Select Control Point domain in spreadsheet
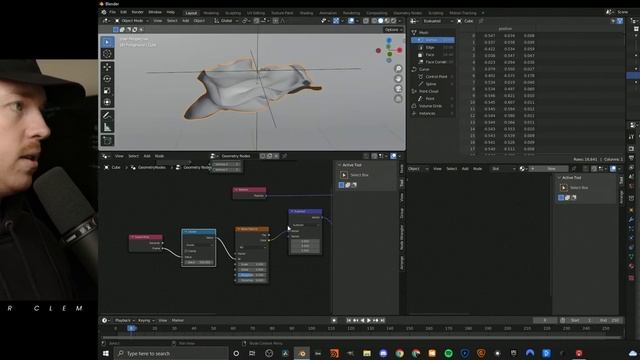This screenshot has width=640, height=360. point(433,77)
